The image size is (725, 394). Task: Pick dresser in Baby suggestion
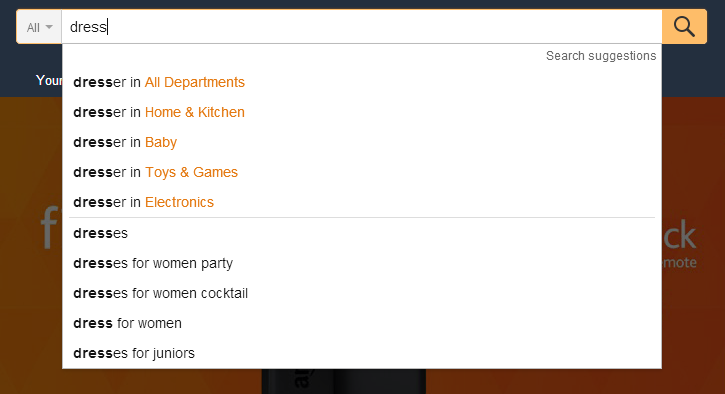[x=362, y=142]
